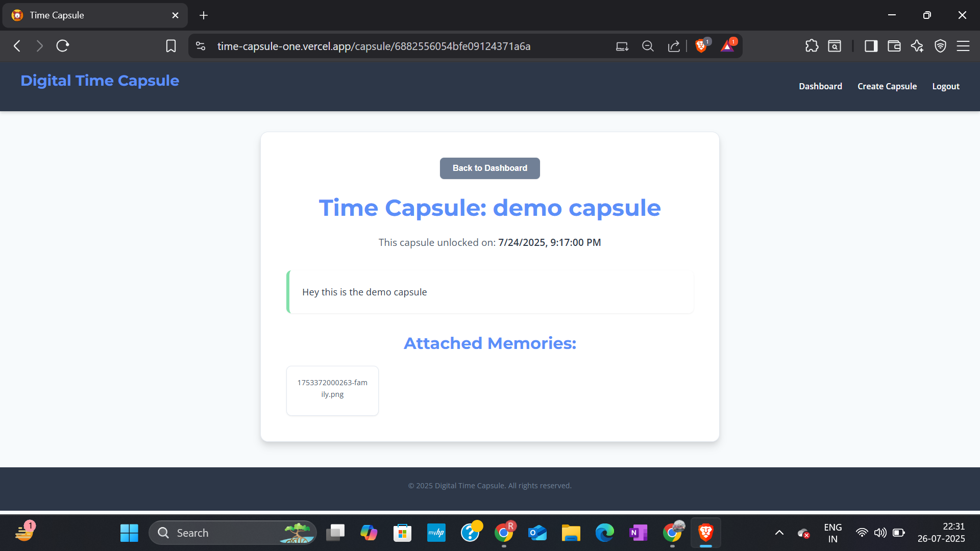
Task: Open the volume control in system tray
Action: pos(880,533)
